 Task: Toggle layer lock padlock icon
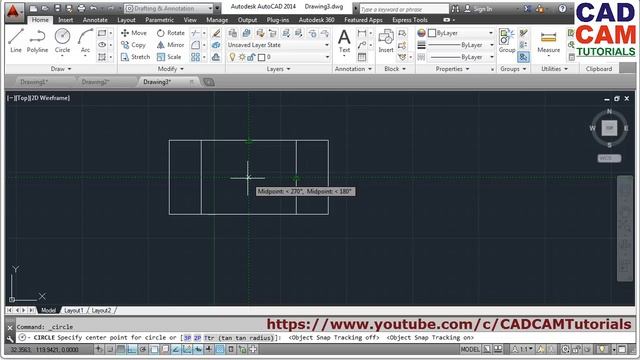[251, 57]
